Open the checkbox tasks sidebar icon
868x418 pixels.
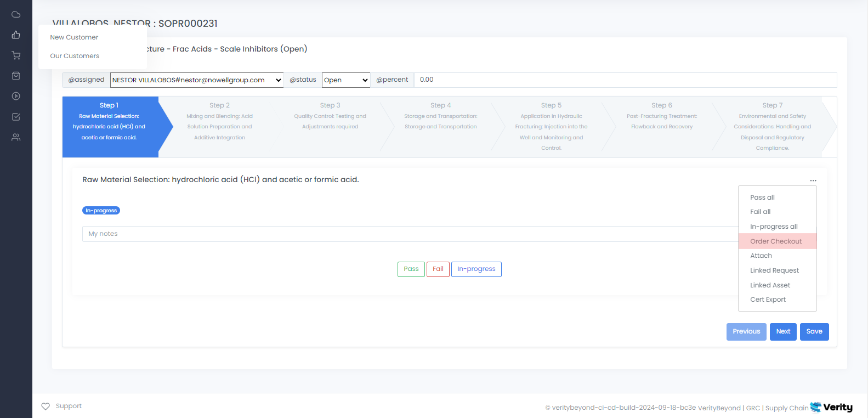pos(16,117)
